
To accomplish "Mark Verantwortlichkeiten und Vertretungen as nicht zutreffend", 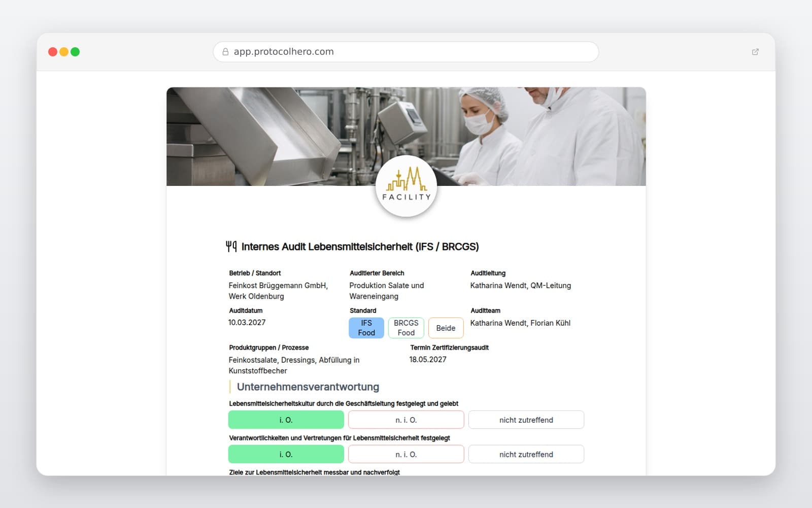I will click(x=526, y=454).
